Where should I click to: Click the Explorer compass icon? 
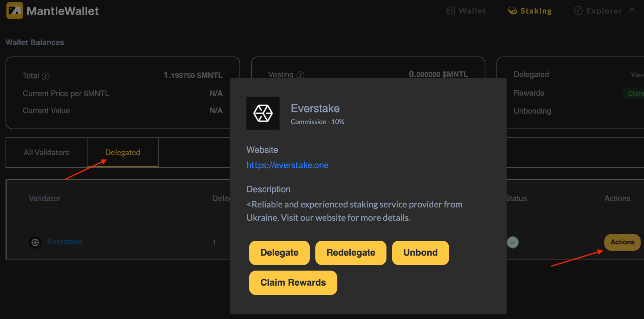coord(578,11)
